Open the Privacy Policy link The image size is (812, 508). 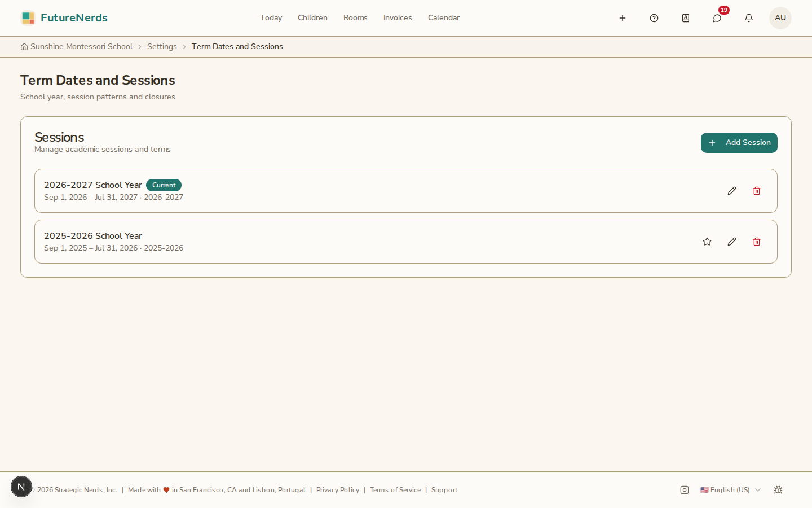pos(338,490)
